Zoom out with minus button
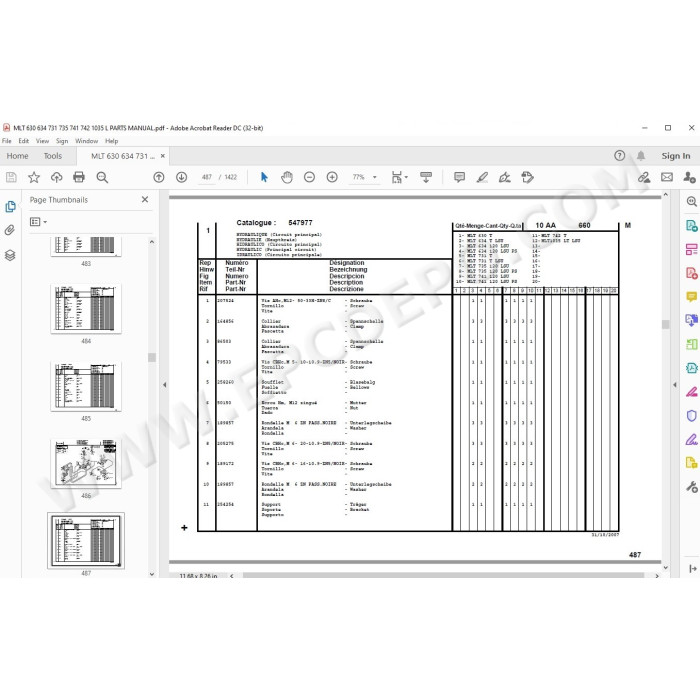This screenshot has width=700, height=700. pos(309,177)
